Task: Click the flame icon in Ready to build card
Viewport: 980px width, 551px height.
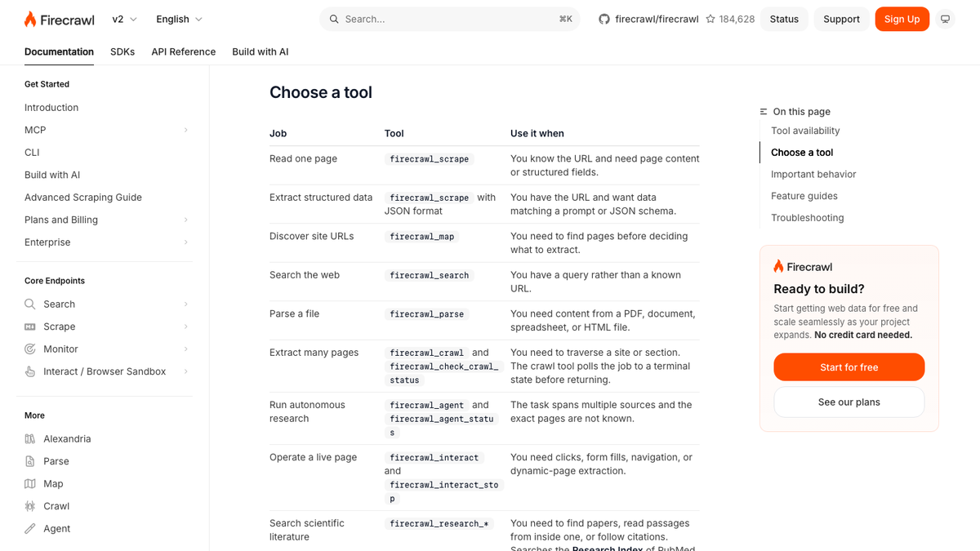Action: [778, 266]
